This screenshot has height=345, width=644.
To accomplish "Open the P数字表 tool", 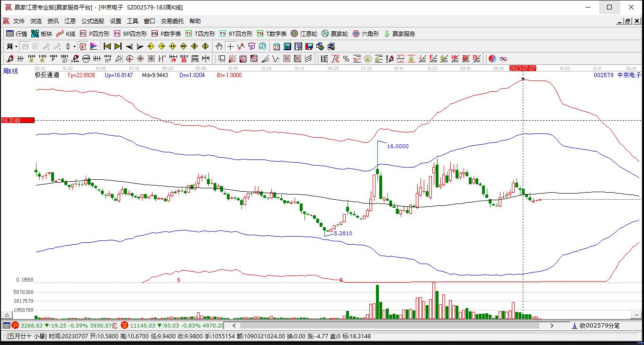I will tap(166, 34).
